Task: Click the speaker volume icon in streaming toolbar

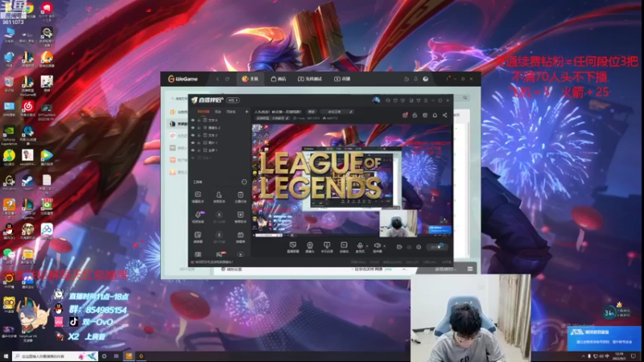Action: (x=377, y=245)
